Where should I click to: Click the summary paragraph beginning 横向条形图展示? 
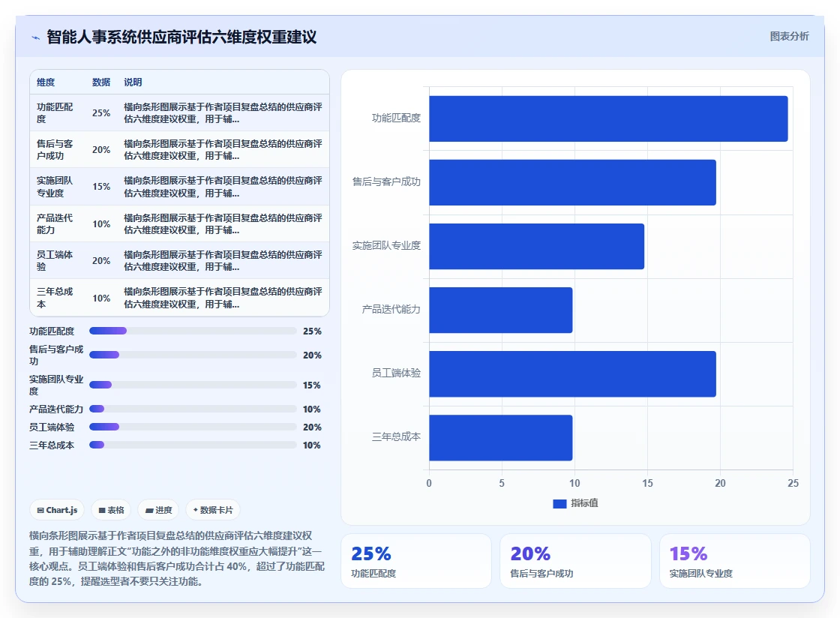(177, 559)
